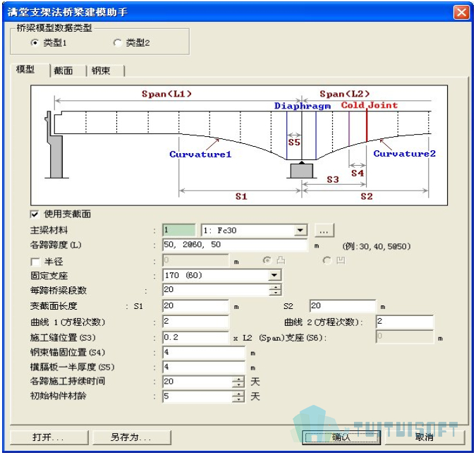Select the 类型1 radio button
The height and width of the screenshot is (455, 476).
click(35, 43)
